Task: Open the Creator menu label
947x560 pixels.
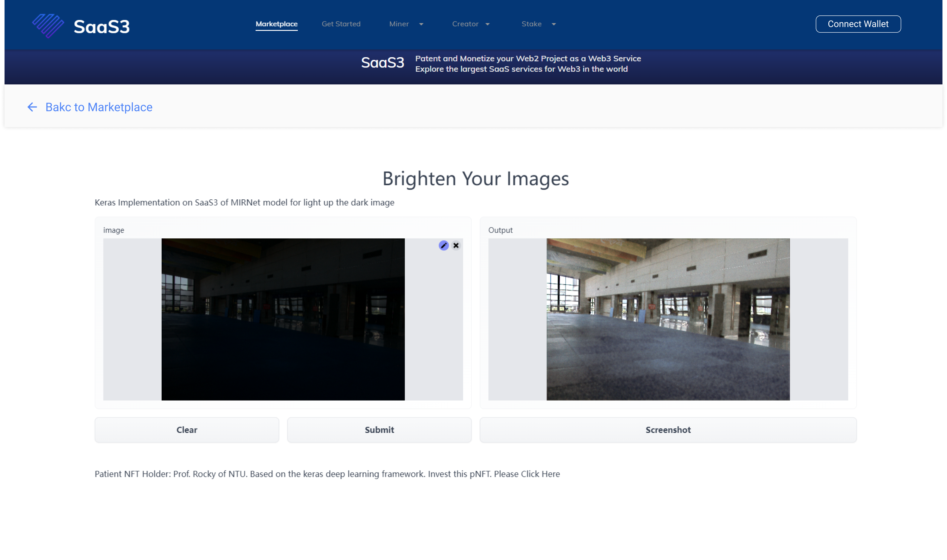Action: pyautogui.click(x=465, y=24)
